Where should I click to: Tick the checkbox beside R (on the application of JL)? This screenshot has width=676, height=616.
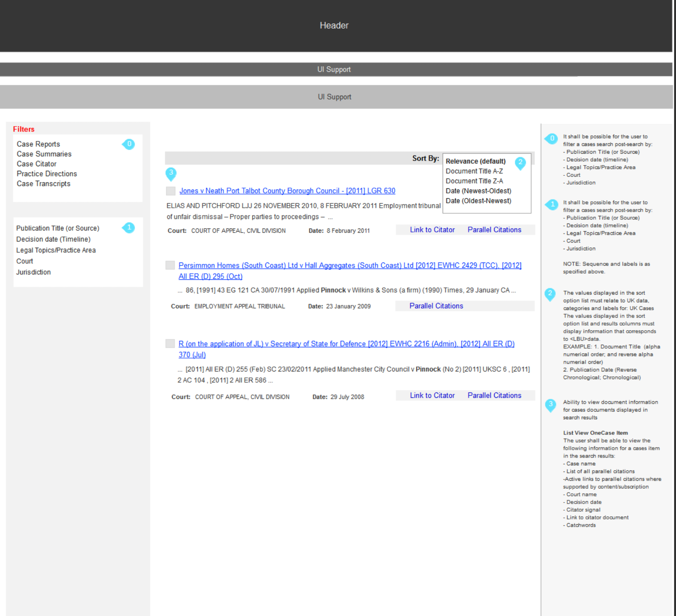pos(170,344)
